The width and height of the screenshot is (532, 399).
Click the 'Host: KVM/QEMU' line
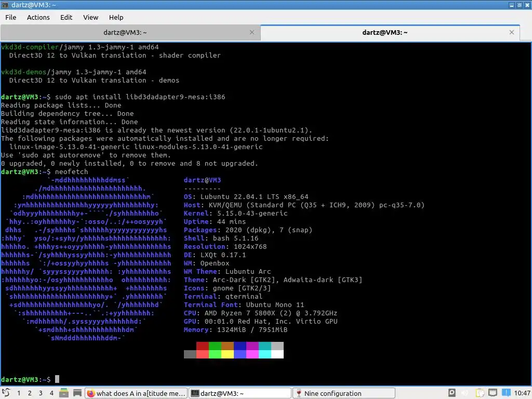304,205
